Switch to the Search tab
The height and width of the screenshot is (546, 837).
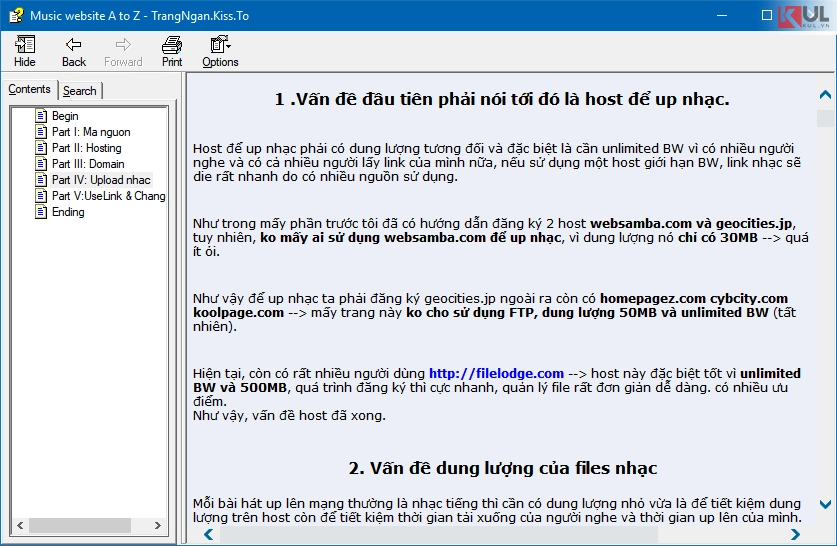pos(80,91)
